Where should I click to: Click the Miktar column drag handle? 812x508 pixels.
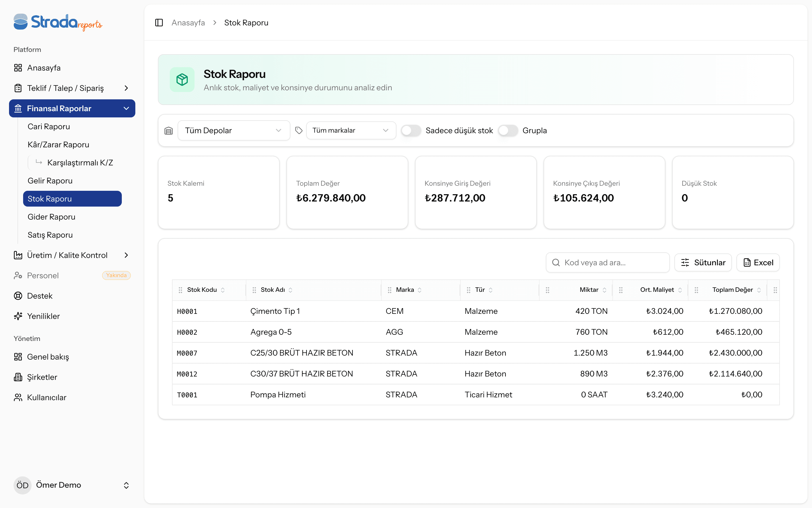[548, 290]
